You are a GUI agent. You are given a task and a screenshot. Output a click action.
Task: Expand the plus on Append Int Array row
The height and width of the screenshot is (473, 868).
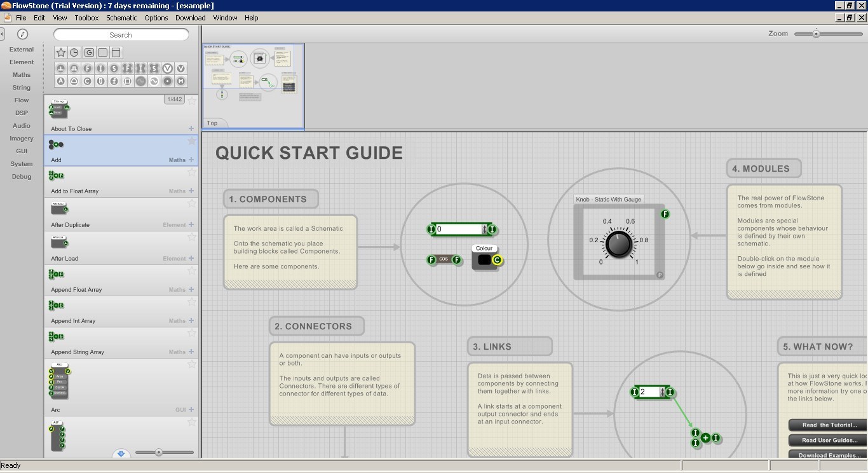[x=191, y=320]
